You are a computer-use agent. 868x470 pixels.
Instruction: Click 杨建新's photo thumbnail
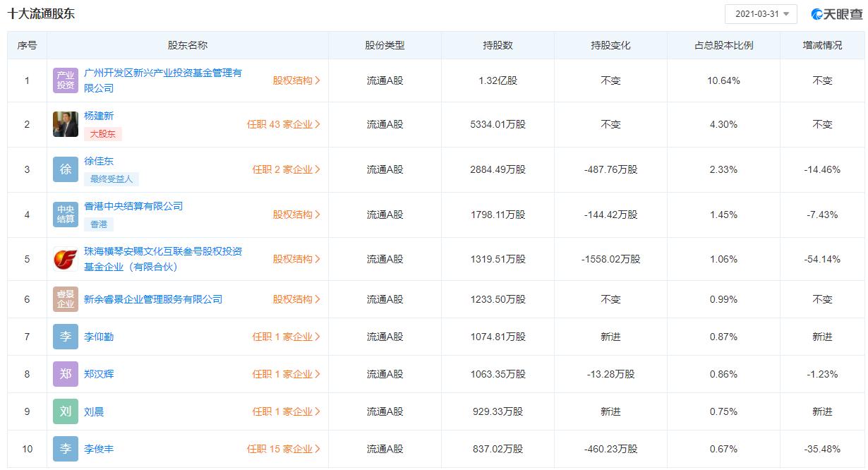point(66,124)
